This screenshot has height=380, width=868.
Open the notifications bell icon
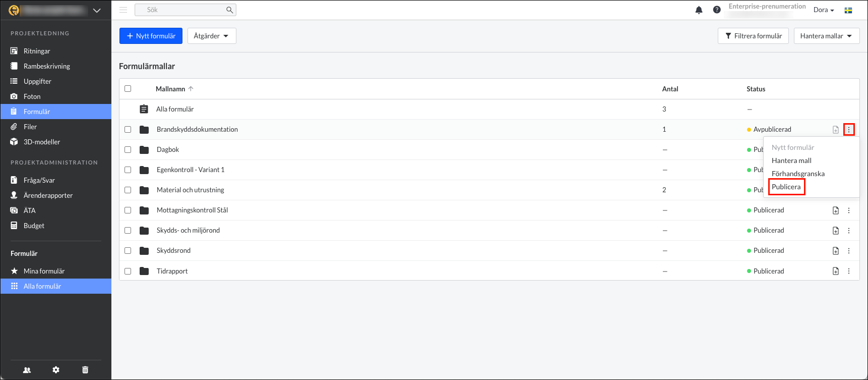pos(699,10)
